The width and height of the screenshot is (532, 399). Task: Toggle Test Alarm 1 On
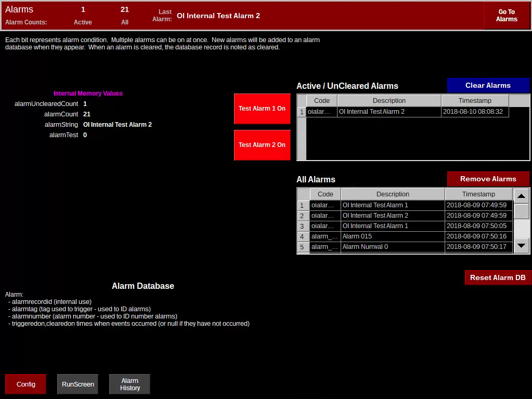[x=262, y=109]
